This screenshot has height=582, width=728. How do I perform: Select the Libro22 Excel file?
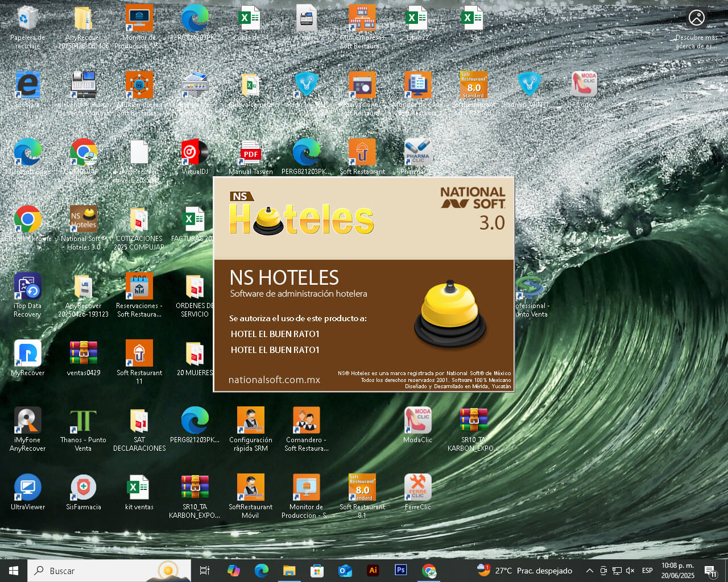[x=417, y=24]
